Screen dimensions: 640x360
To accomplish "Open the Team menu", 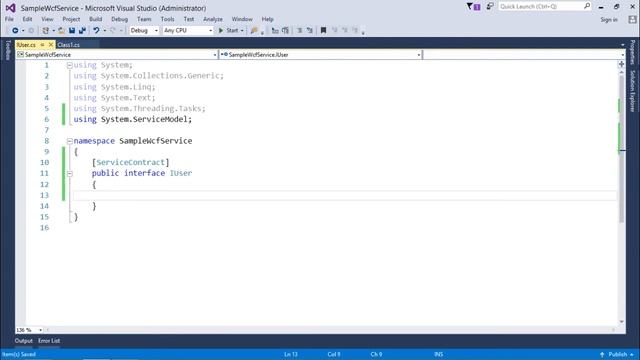I will pyautogui.click(x=144, y=19).
